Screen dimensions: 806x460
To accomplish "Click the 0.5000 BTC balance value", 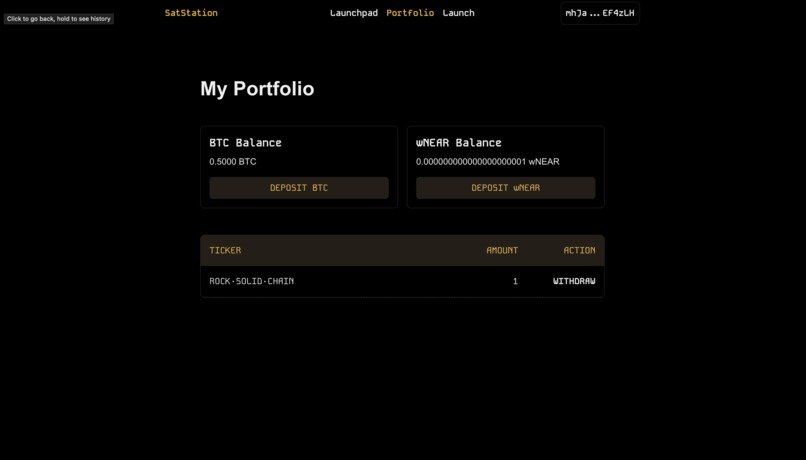I will click(232, 161).
